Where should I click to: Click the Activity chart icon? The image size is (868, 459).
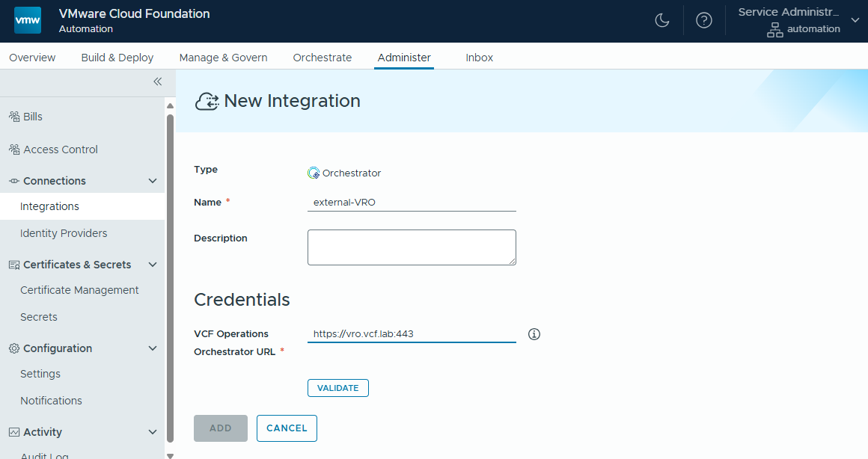(x=14, y=432)
